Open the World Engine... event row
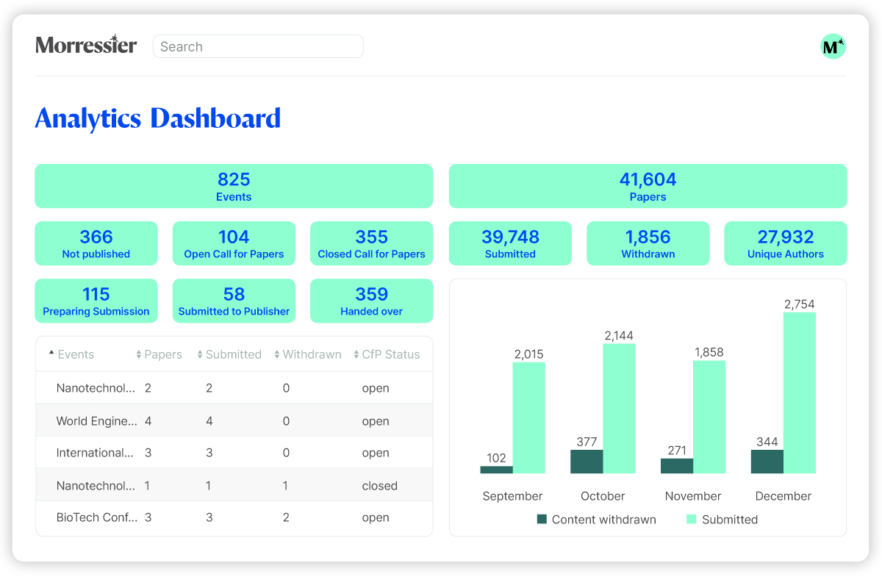 (x=234, y=421)
